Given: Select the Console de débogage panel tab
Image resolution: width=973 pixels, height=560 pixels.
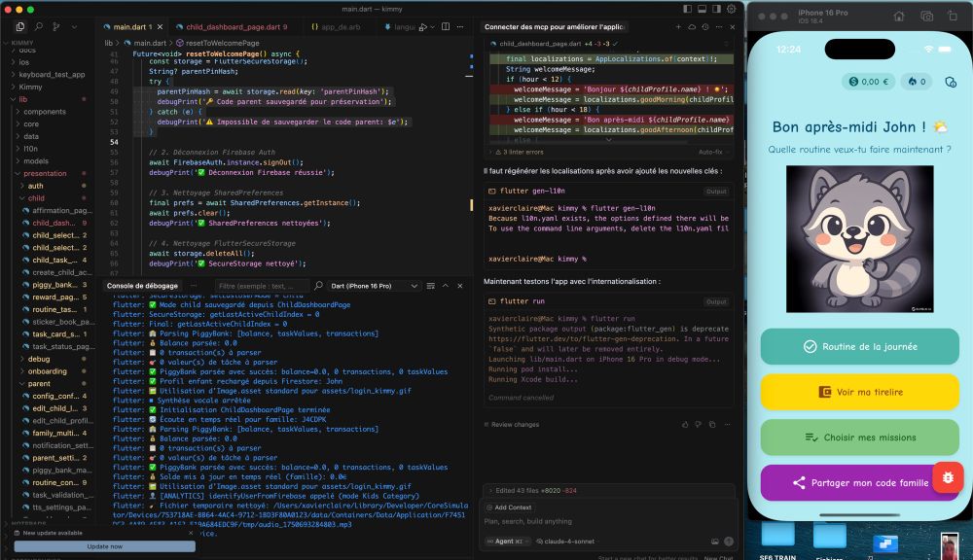Looking at the screenshot, I should (x=142, y=286).
